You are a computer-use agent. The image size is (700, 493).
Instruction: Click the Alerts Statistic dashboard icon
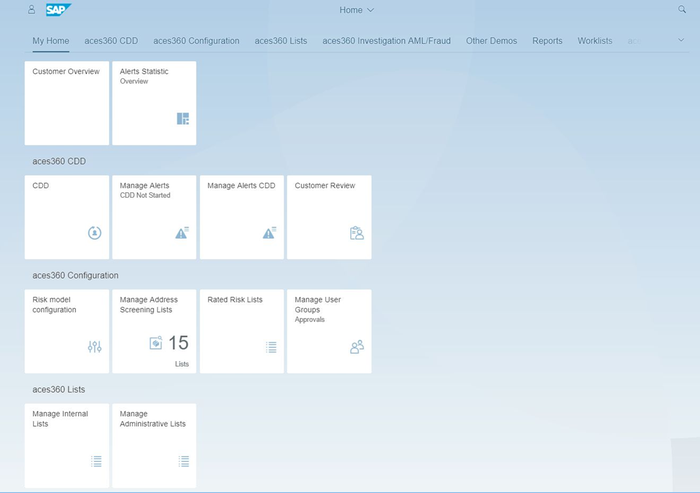coord(183,118)
